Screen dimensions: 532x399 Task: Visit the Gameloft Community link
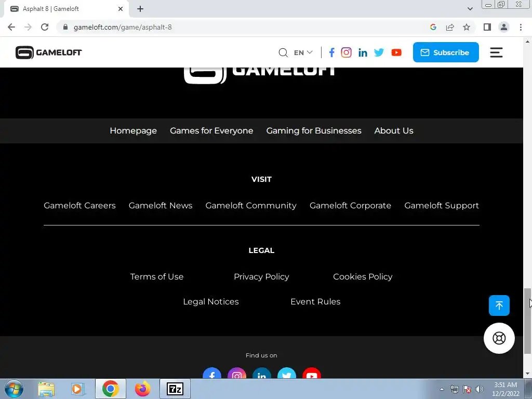click(251, 206)
